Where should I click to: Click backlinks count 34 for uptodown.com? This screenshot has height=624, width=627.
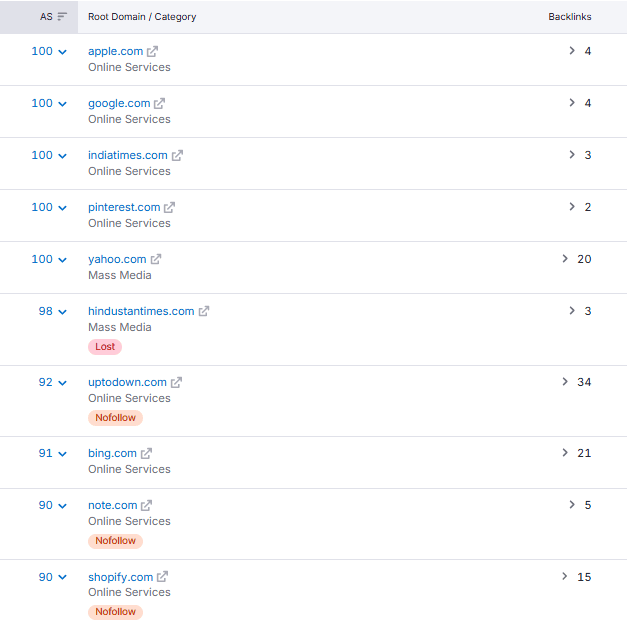coord(584,382)
